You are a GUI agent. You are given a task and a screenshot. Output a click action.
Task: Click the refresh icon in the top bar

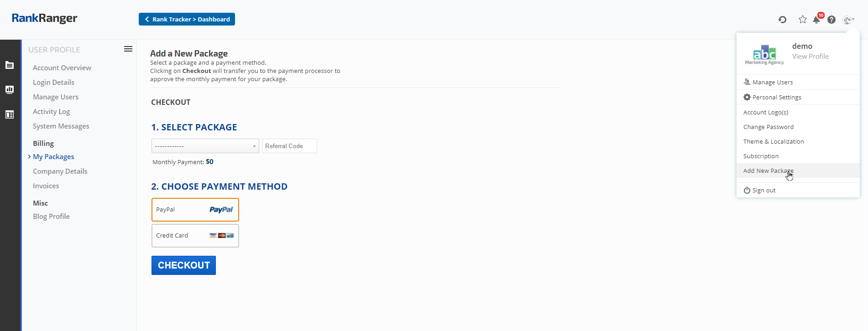tap(782, 20)
